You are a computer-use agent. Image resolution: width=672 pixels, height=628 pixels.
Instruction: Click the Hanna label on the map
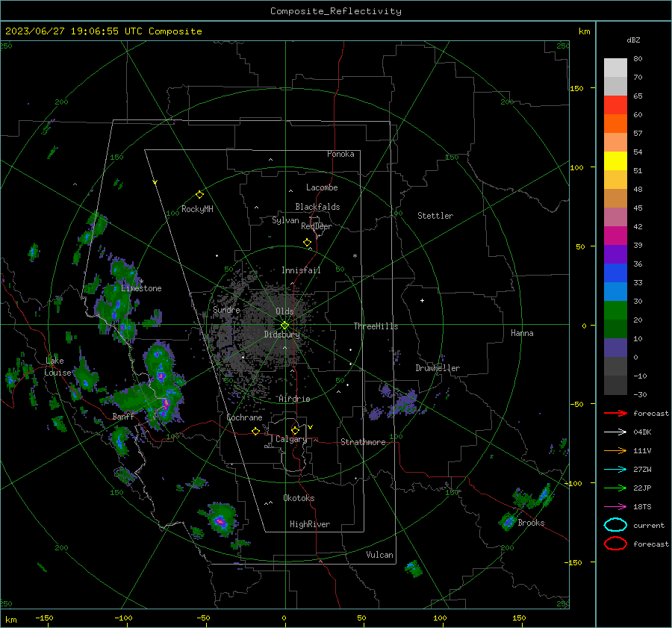click(x=522, y=333)
